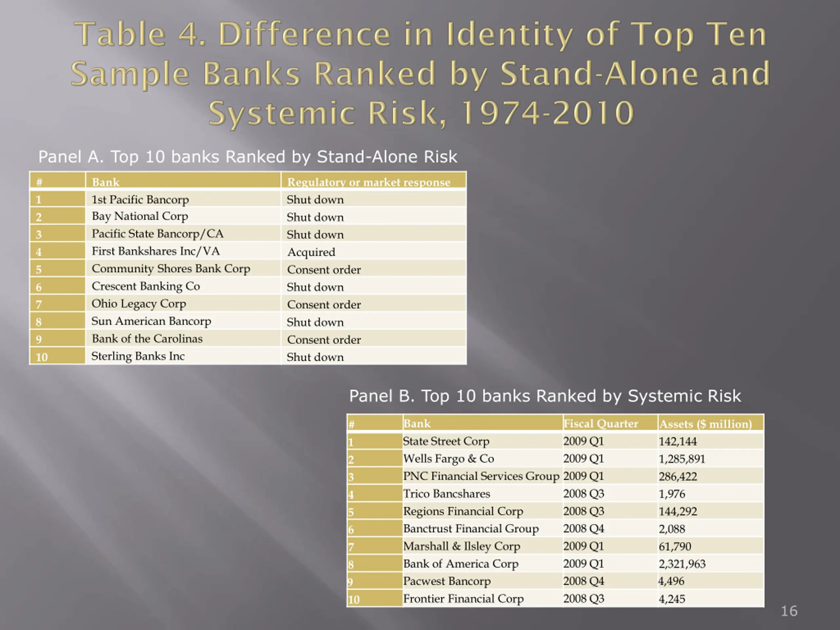Click the assets value '61,790'

pyautogui.click(x=675, y=546)
